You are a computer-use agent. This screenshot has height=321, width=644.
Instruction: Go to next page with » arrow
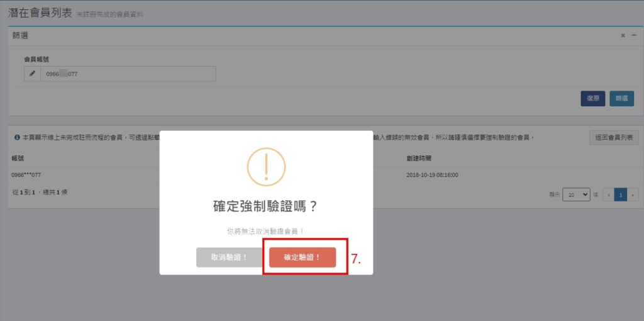click(x=633, y=195)
